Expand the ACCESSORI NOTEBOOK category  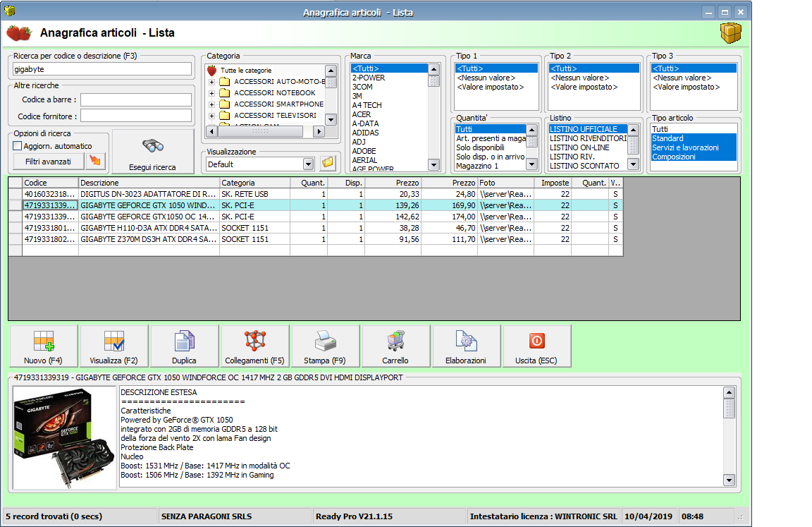pos(211,93)
